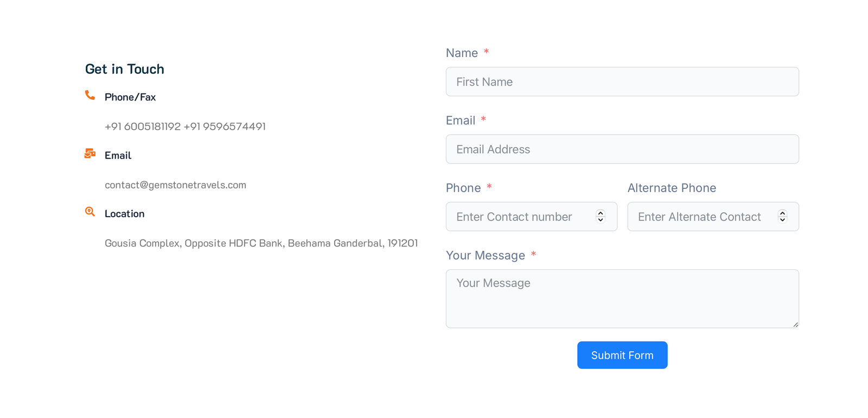The image size is (868, 418).
Task: Increment the Phone field stepper up arrow
Action: coord(601,213)
